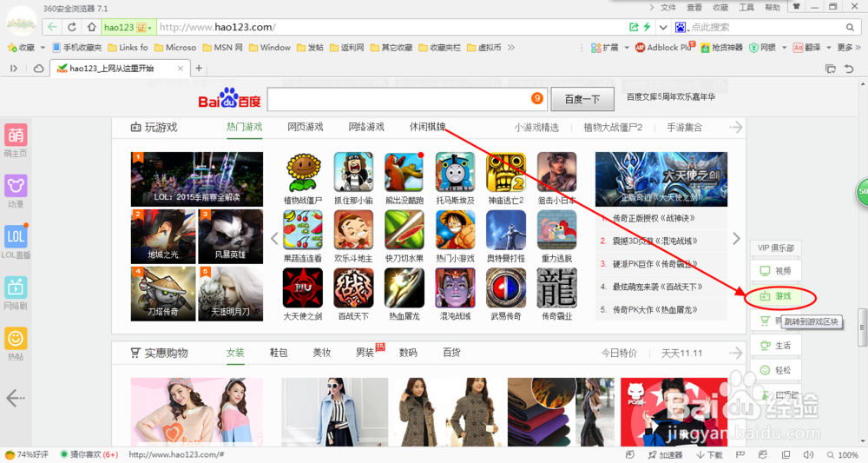Viewport: 868px width, 463px height.
Task: Open the 萌主页 sidebar icon
Action: click(x=16, y=135)
